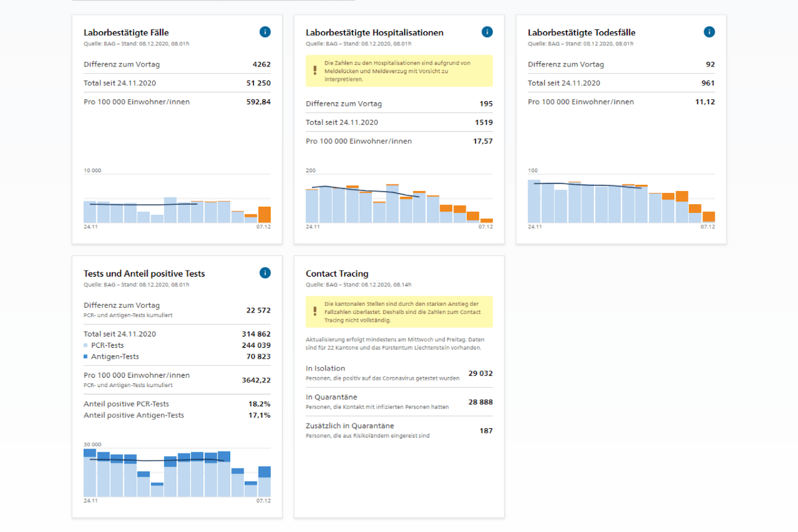Click the Laborbestätigte Todesfälle title
This screenshot has height=532, width=798.
tap(582, 32)
